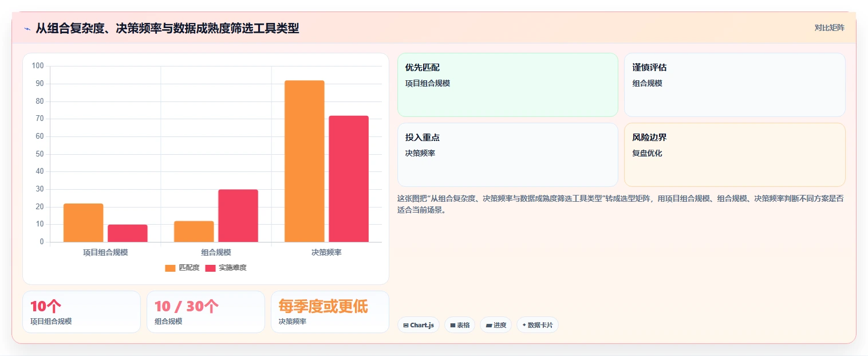Viewport: 868px width, 356px height.
Task: Click the 进度 tag pill
Action: (496, 325)
